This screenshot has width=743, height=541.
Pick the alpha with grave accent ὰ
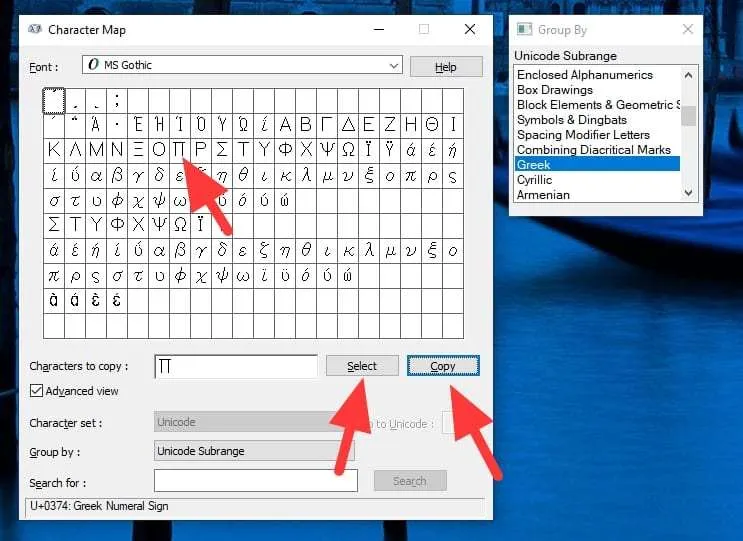(x=54, y=300)
